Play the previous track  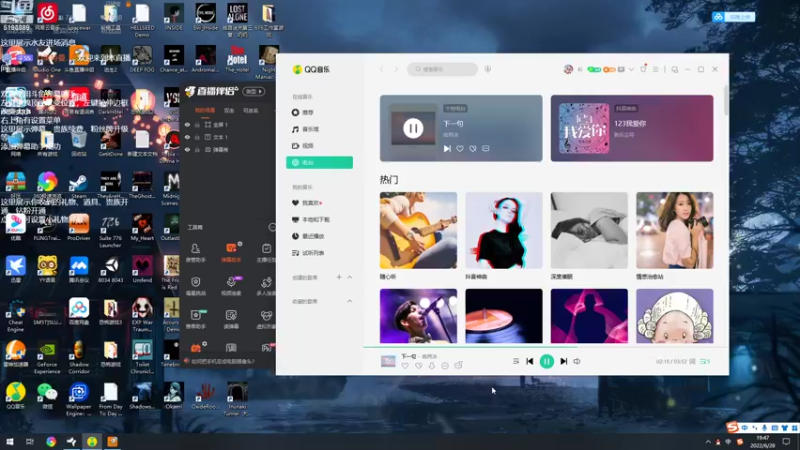530,361
